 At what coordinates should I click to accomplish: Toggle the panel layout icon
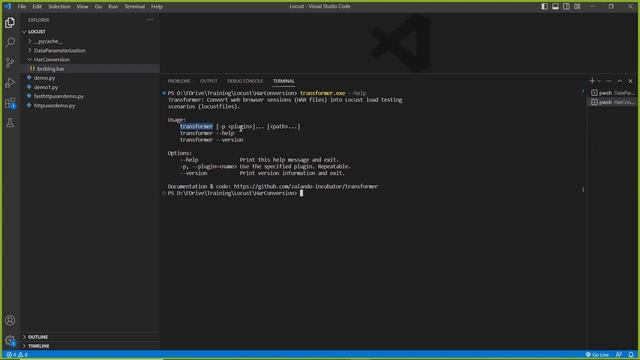(x=556, y=6)
